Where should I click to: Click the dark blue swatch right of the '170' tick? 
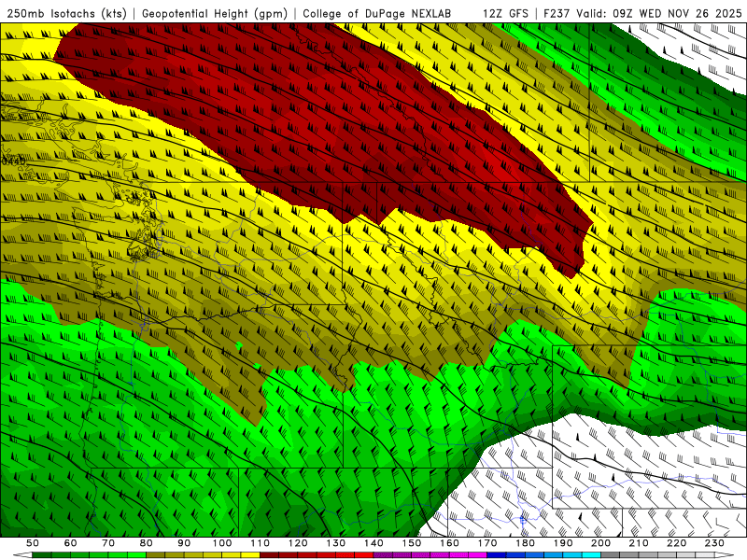point(498,555)
